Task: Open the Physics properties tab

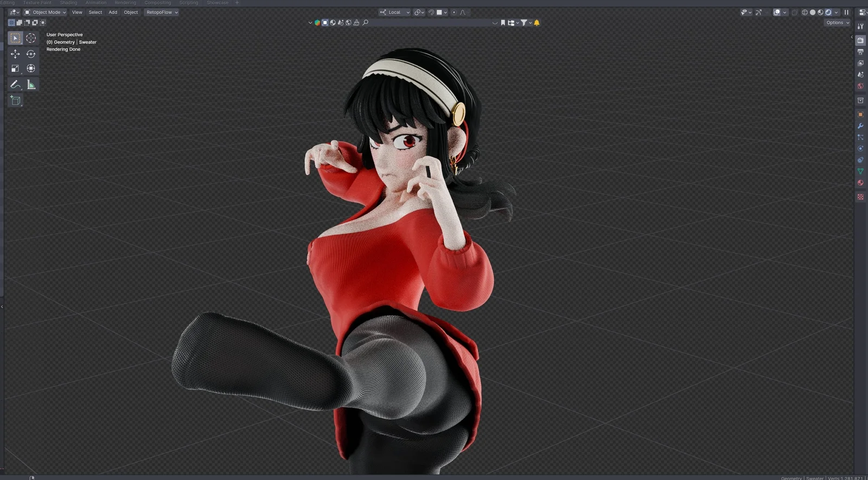Action: point(860,149)
